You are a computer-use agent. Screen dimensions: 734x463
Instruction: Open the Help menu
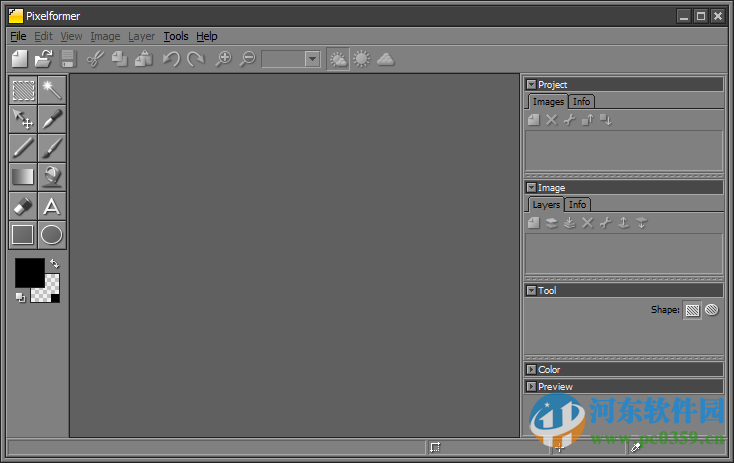207,36
